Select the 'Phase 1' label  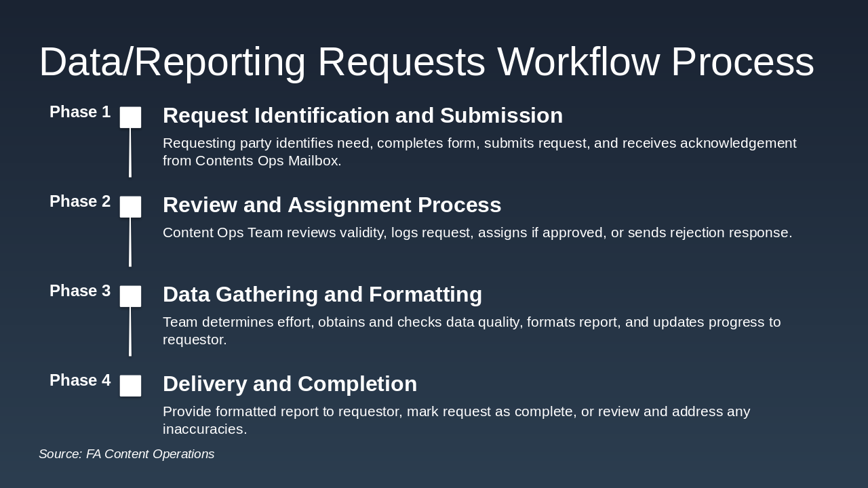(80, 112)
